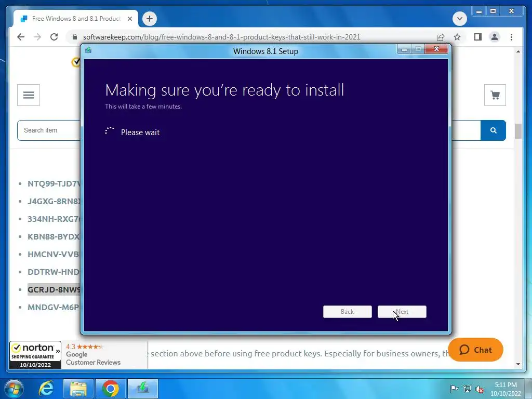532x399 pixels.
Task: Minimize the Chrome window
Action: (x=479, y=11)
